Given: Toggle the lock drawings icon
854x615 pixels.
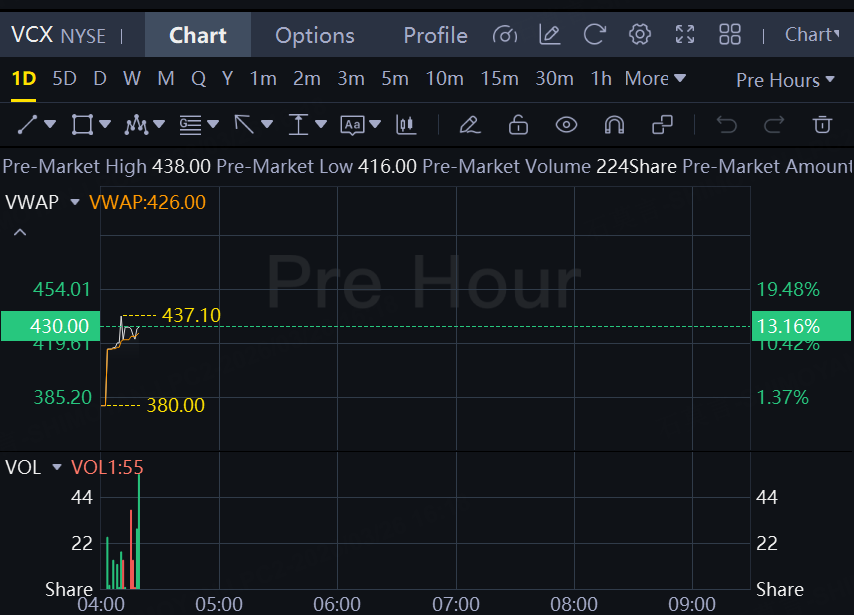Looking at the screenshot, I should click(x=518, y=125).
